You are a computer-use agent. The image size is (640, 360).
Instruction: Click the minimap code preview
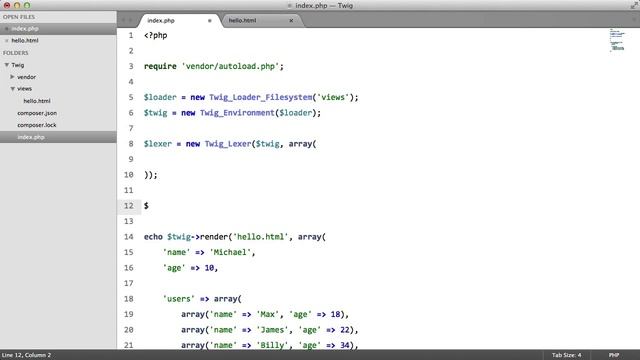click(617, 40)
